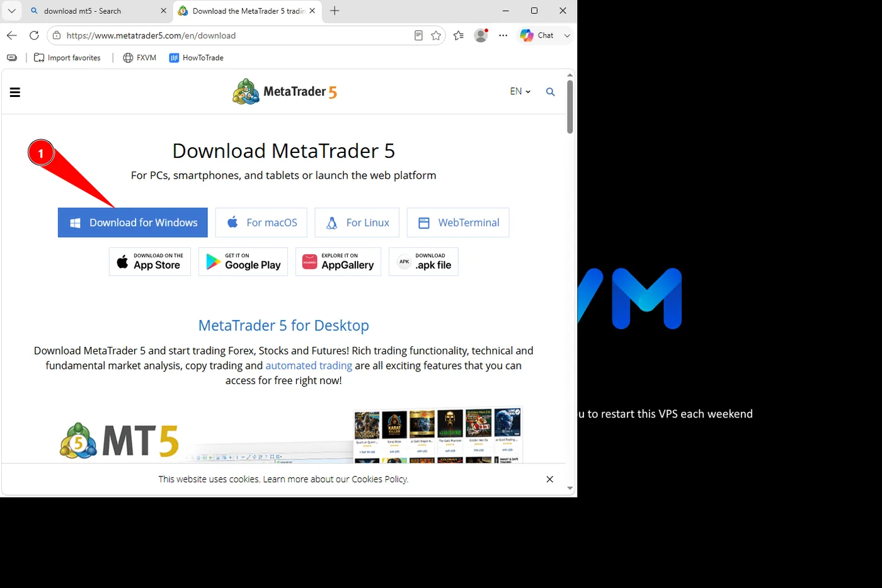Add this page to favorites star
Viewport: 882px width, 588px height.
click(436, 36)
